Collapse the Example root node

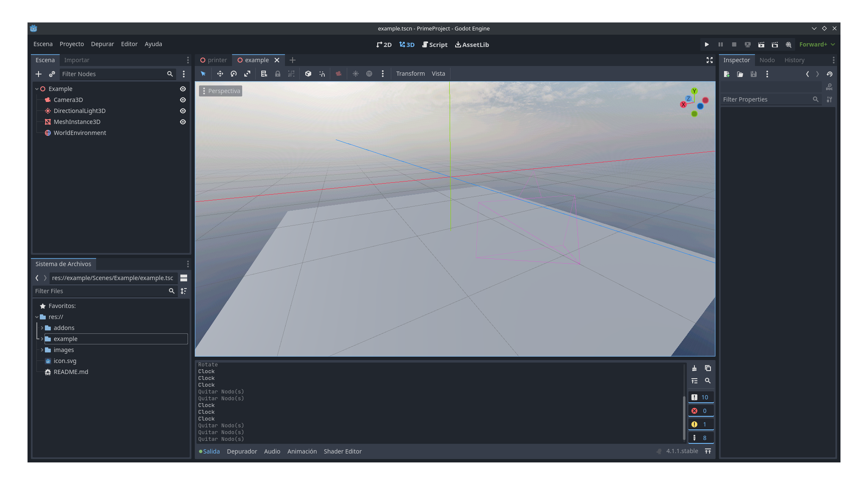pos(37,89)
